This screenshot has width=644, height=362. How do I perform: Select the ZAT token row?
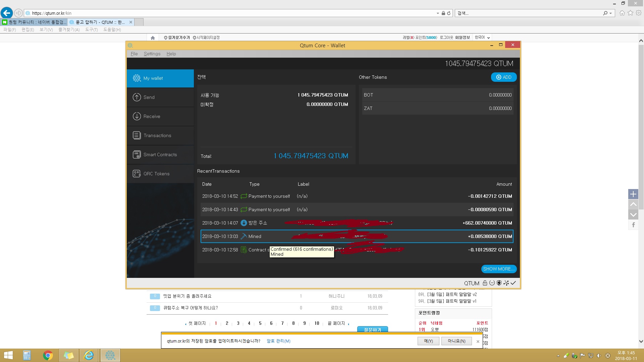coord(438,108)
